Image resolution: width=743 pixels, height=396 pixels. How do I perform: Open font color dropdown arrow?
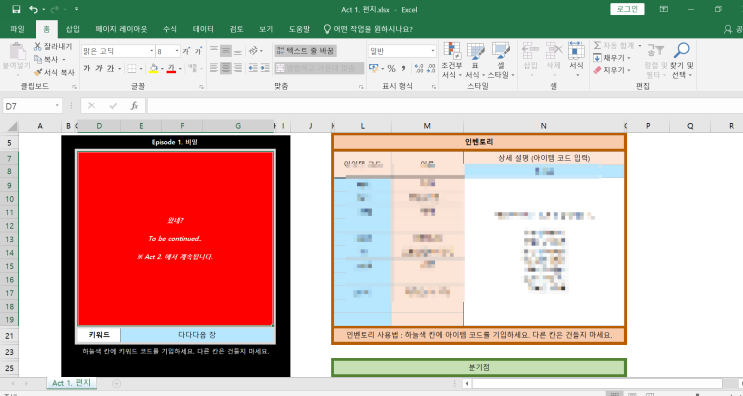pos(180,69)
